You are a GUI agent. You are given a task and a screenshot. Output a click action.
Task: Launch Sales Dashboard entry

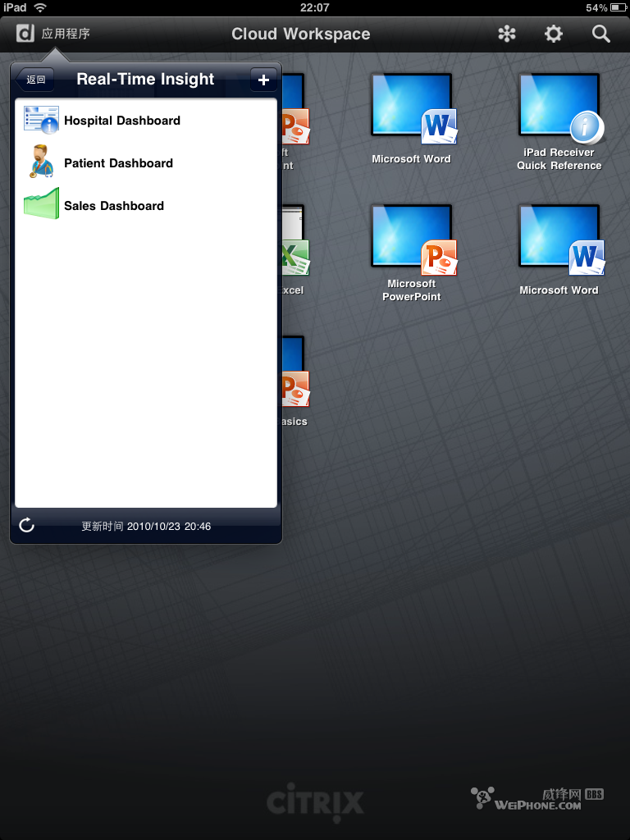[114, 206]
